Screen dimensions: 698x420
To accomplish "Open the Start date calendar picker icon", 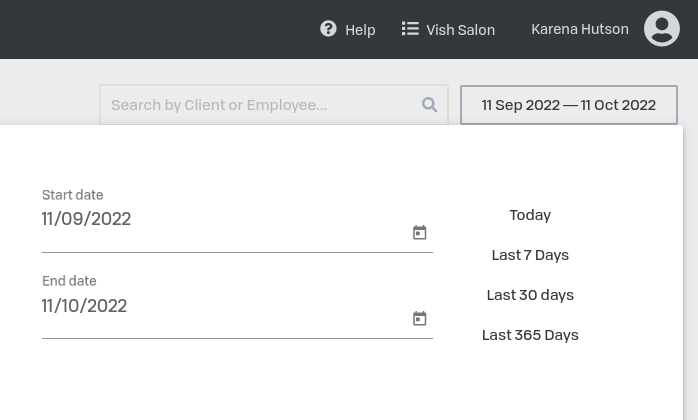I will pyautogui.click(x=420, y=233).
